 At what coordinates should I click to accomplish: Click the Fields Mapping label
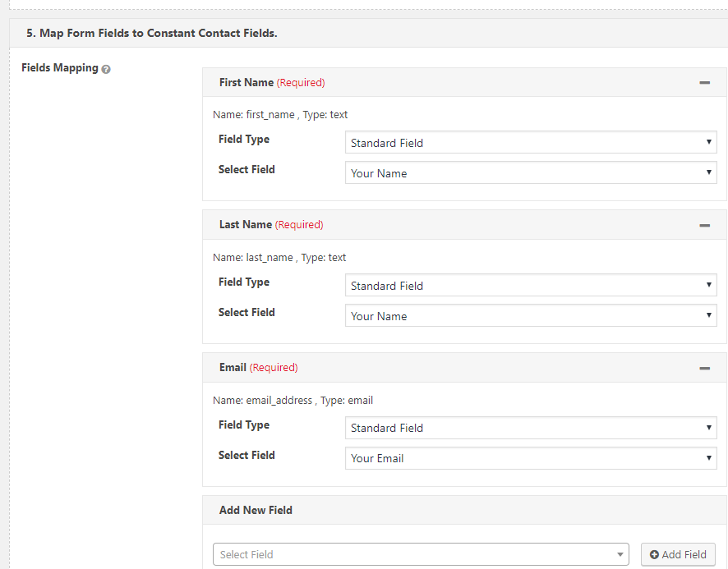tap(60, 68)
